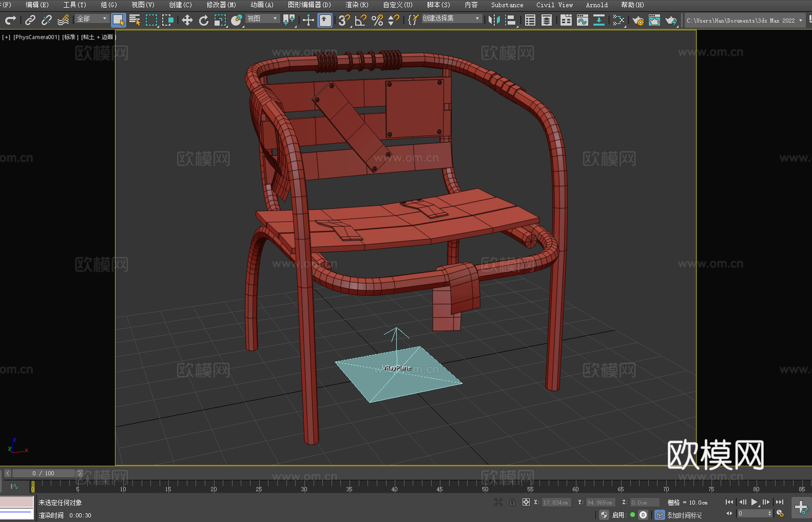
Task: Select the Rotate tool
Action: tap(204, 20)
